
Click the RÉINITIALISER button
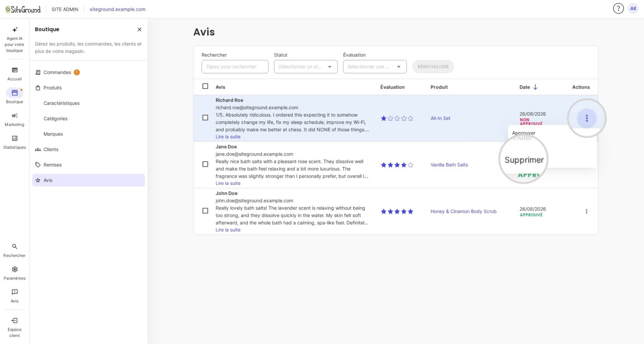[433, 67]
